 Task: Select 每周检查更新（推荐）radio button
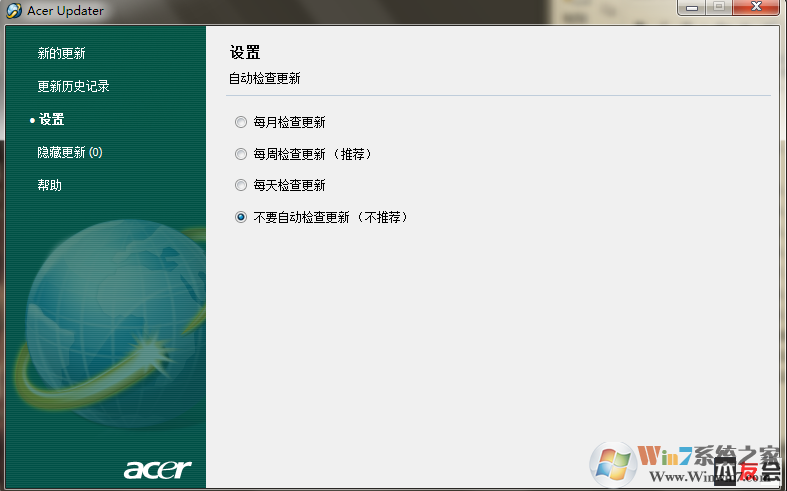pos(241,154)
